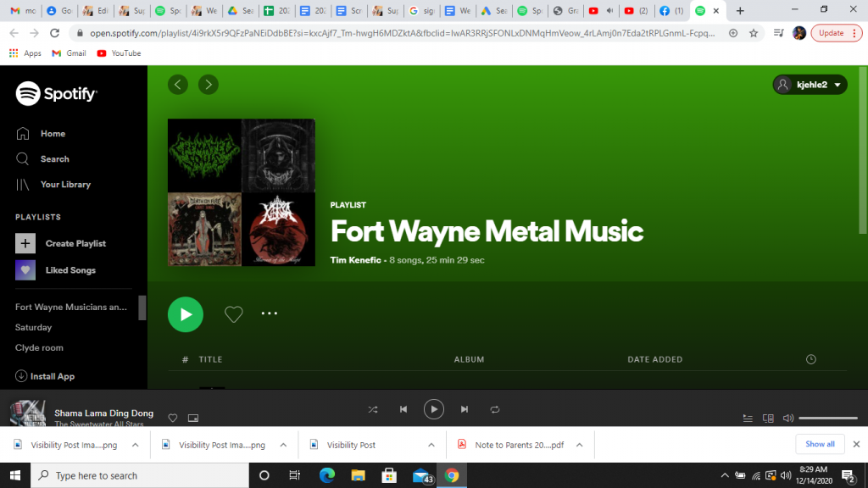Open the playlist's three-dot more options menu
This screenshot has height=488, width=868.
click(x=269, y=313)
